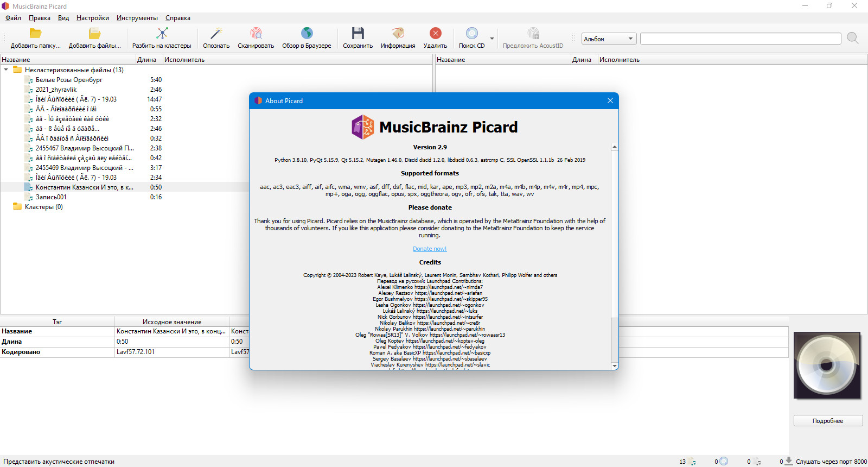The width and height of the screenshot is (868, 467).
Task: Open the Инструменты menu
Action: 137,18
